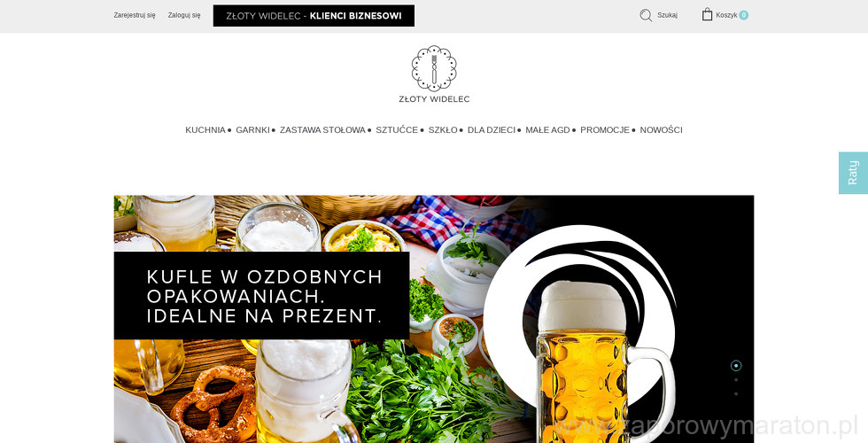Viewport: 868px width, 443px height.
Task: Open the shopping bag cart icon
Action: pos(707,14)
